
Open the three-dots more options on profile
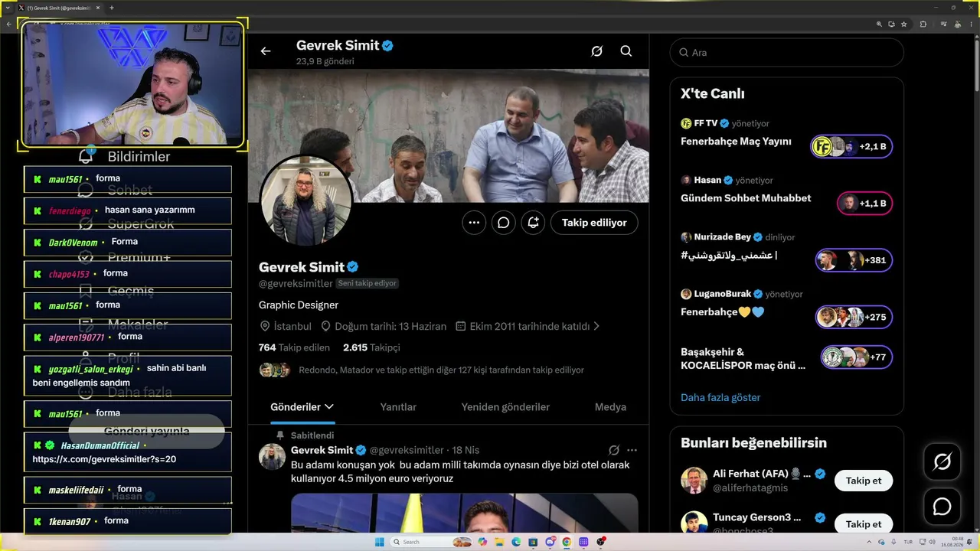pos(474,223)
